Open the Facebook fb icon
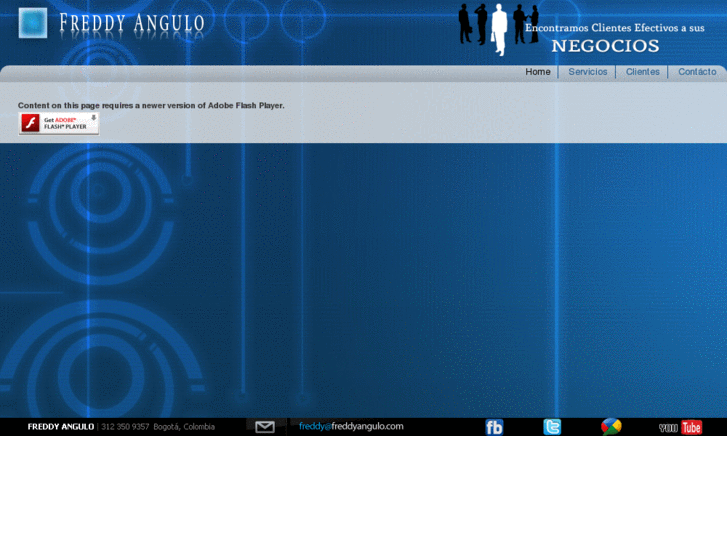727x545 pixels. (494, 427)
